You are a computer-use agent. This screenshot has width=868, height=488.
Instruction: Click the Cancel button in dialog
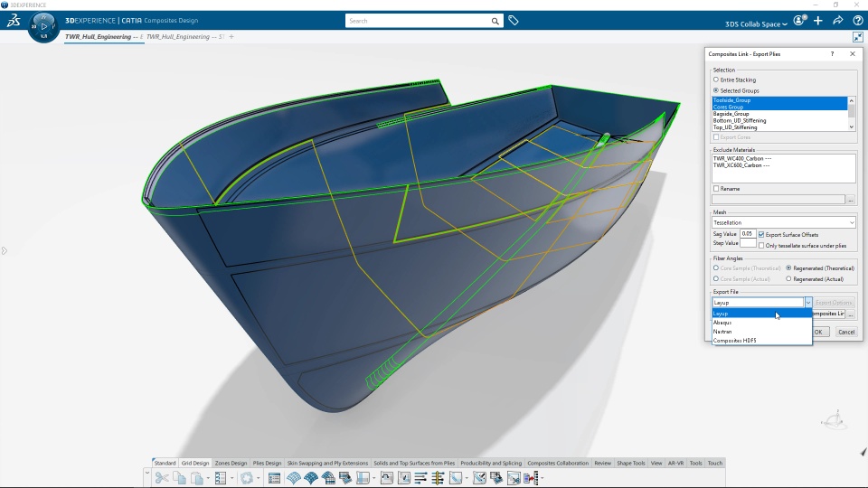846,332
